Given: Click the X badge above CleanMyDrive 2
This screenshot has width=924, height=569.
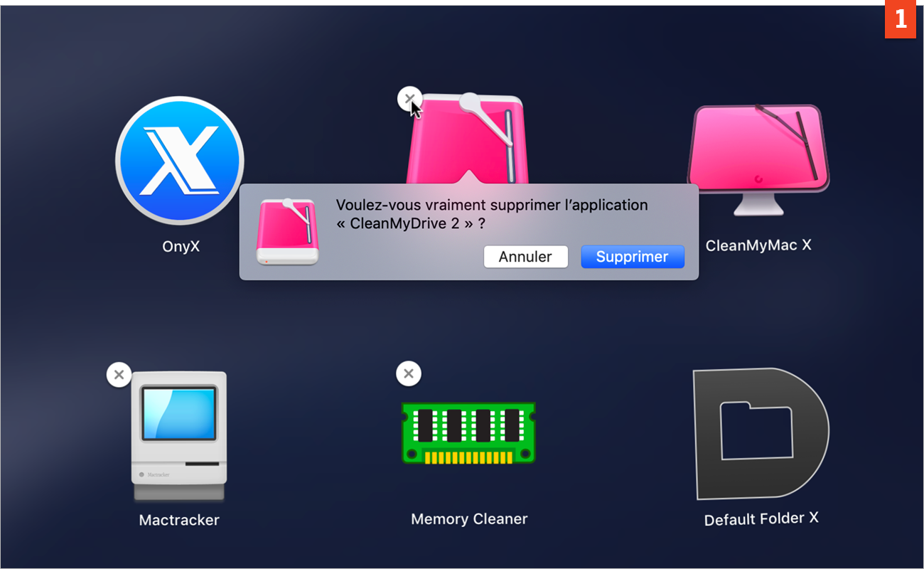Looking at the screenshot, I should tap(409, 99).
